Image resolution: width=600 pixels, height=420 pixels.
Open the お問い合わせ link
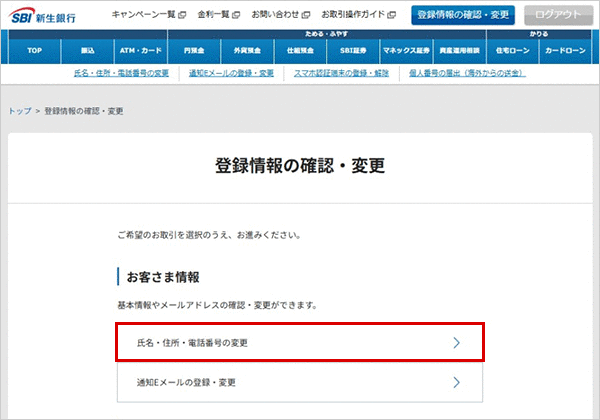pyautogui.click(x=280, y=15)
